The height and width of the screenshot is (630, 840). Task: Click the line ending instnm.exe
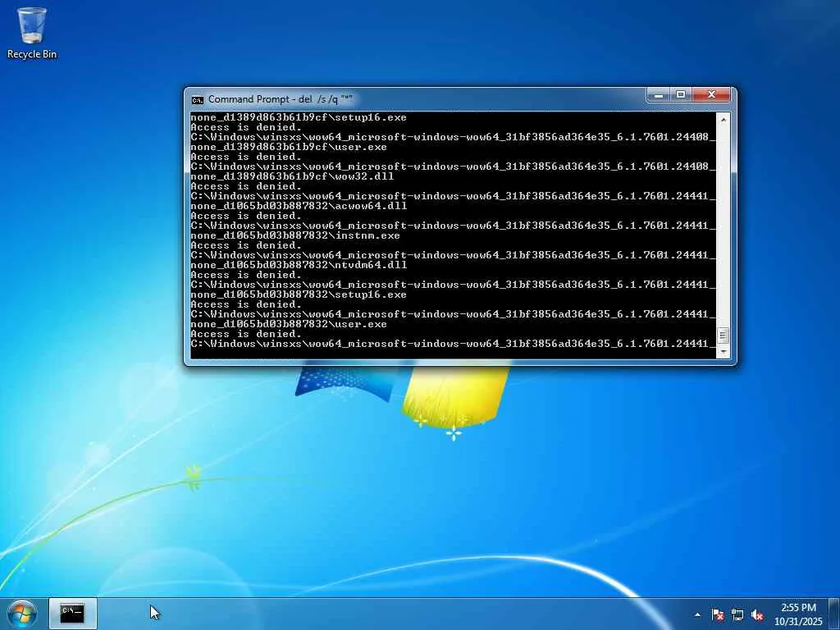pos(295,235)
